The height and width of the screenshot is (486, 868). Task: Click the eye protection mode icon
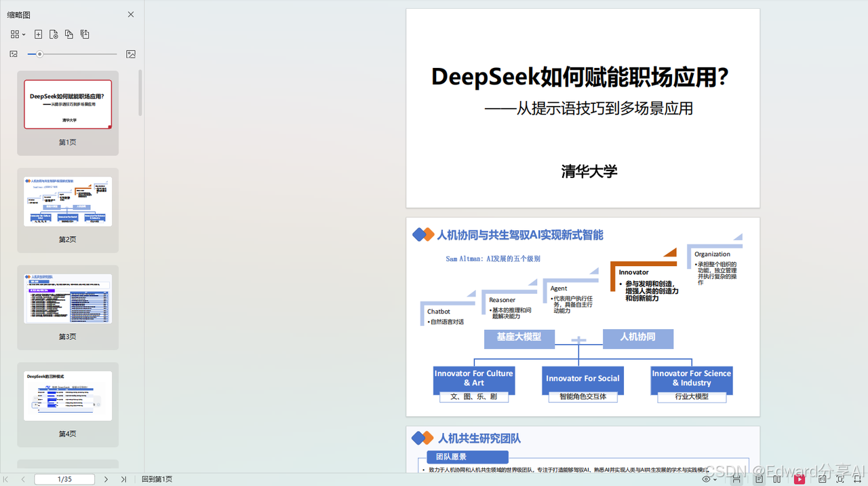pos(706,479)
